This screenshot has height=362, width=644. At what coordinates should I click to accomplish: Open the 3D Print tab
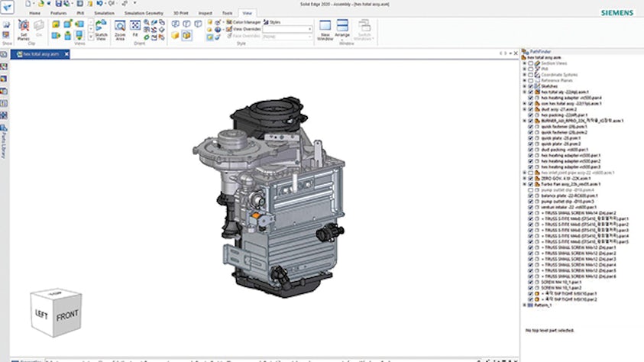click(x=181, y=13)
